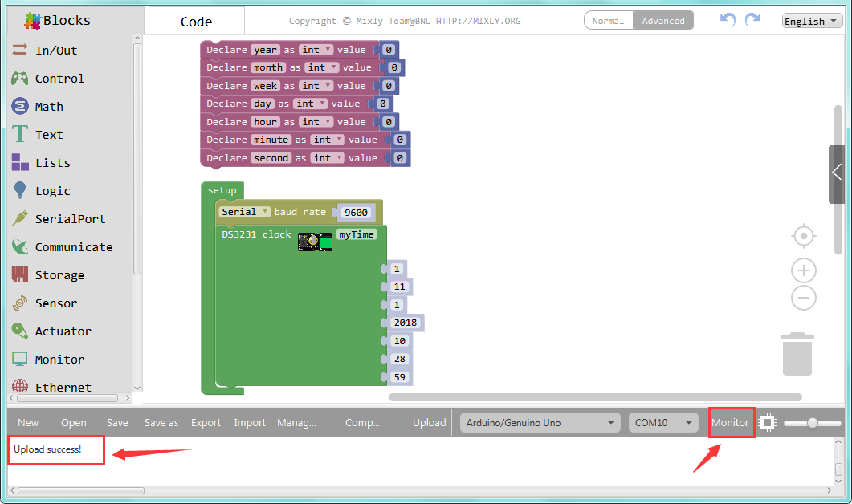The image size is (852, 504).
Task: Open the serial Monitor button
Action: click(x=730, y=423)
